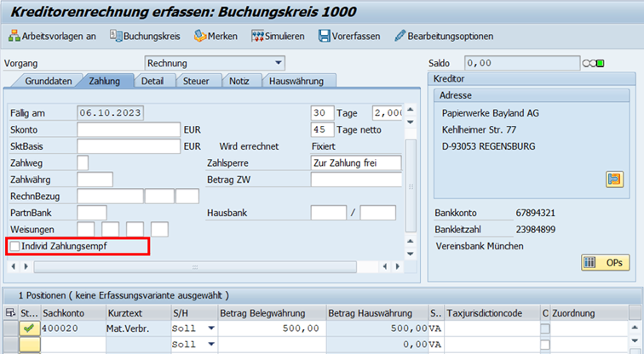Switch to the Steuer tab
The width and height of the screenshot is (644, 354).
point(198,81)
